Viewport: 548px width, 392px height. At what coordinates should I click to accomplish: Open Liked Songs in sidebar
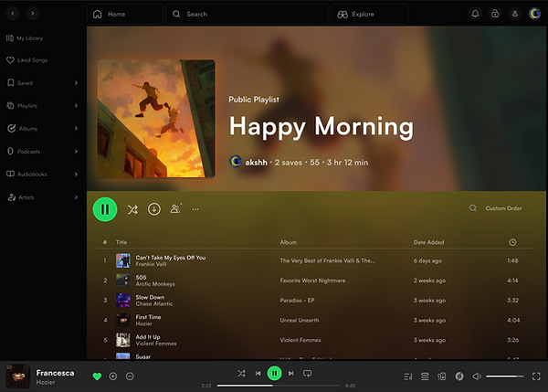[x=26, y=60]
